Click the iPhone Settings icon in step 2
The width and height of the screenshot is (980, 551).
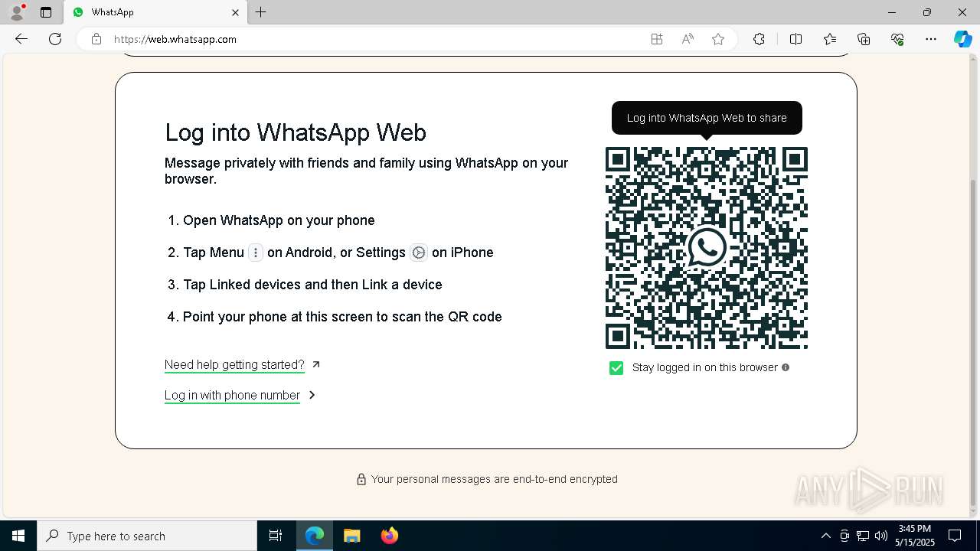click(x=419, y=253)
